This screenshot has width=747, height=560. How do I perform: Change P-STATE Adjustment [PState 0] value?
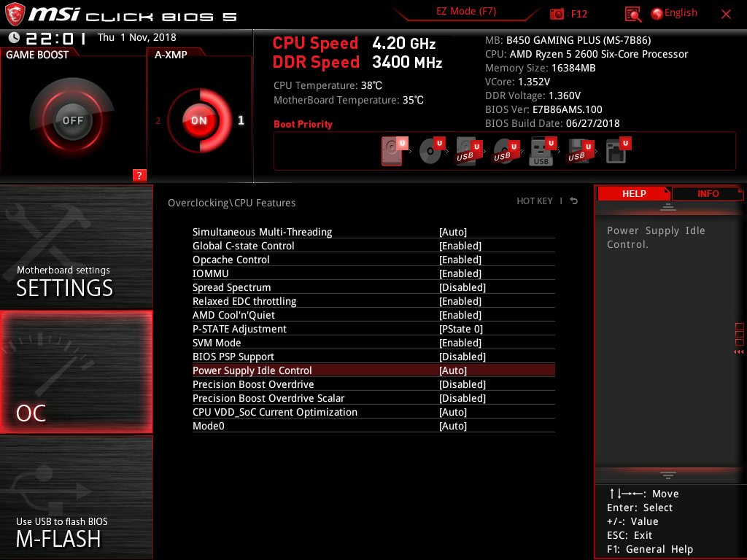click(461, 329)
